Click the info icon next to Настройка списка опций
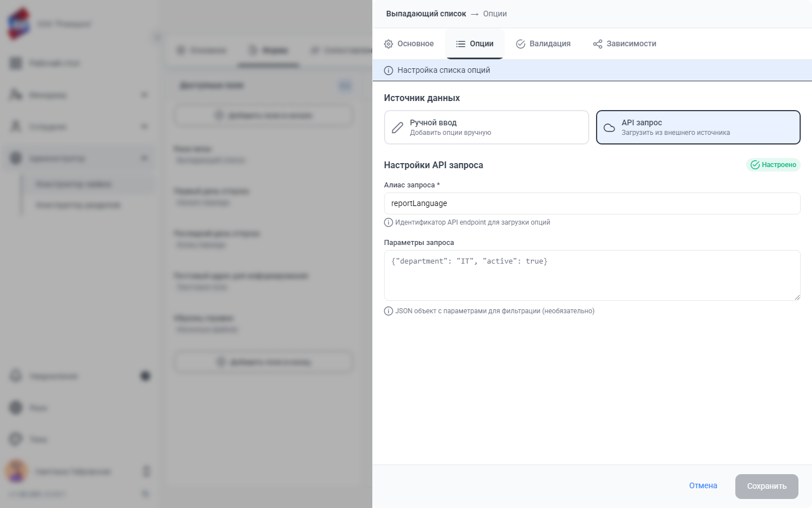The height and width of the screenshot is (508, 812). coord(389,71)
